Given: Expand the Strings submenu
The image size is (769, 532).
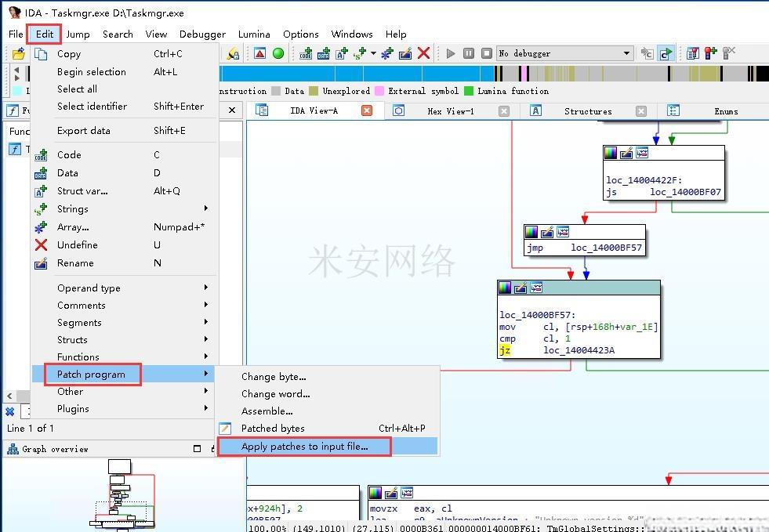Looking at the screenshot, I should coord(125,209).
